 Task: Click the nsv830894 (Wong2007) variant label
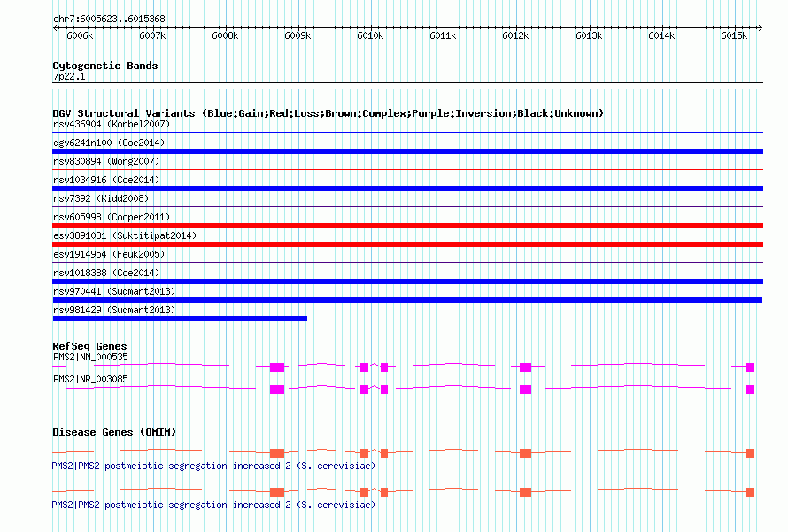[x=106, y=161]
